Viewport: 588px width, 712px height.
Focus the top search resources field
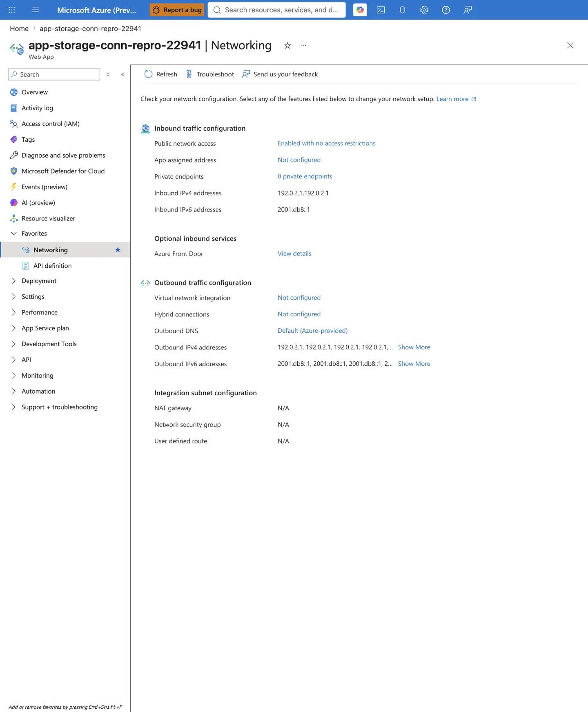click(x=277, y=10)
